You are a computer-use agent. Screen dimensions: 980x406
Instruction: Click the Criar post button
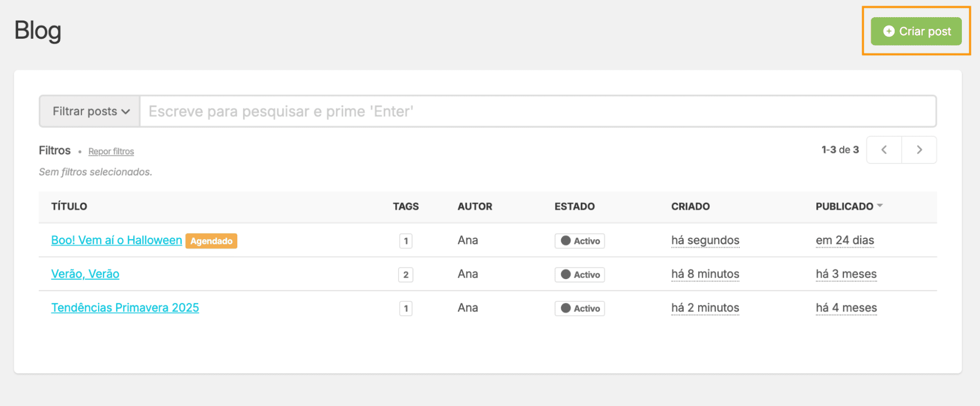click(x=916, y=31)
